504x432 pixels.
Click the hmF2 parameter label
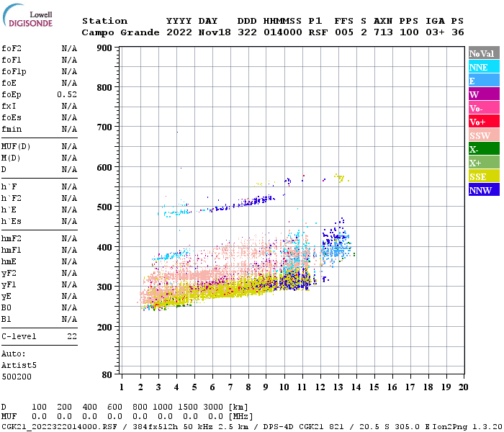pos(12,238)
